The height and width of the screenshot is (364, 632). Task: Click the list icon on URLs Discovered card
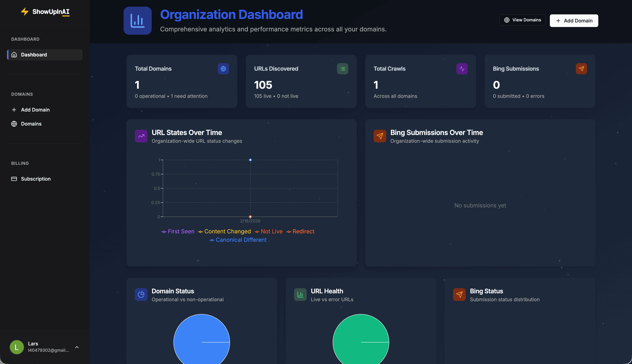[x=343, y=69]
